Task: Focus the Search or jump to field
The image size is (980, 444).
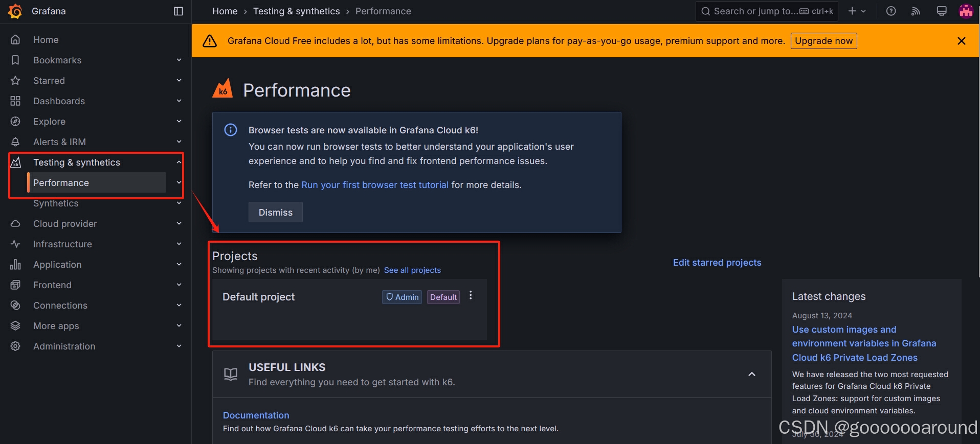Action: (x=767, y=11)
